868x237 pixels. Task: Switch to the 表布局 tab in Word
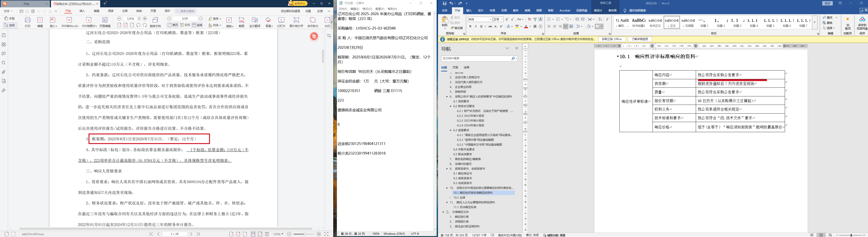coord(612,11)
